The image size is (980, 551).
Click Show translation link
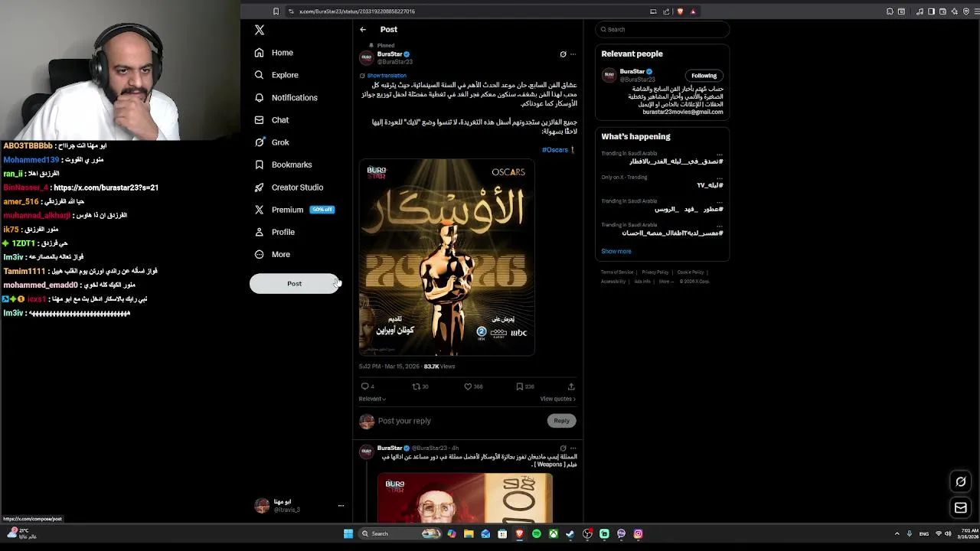387,76
